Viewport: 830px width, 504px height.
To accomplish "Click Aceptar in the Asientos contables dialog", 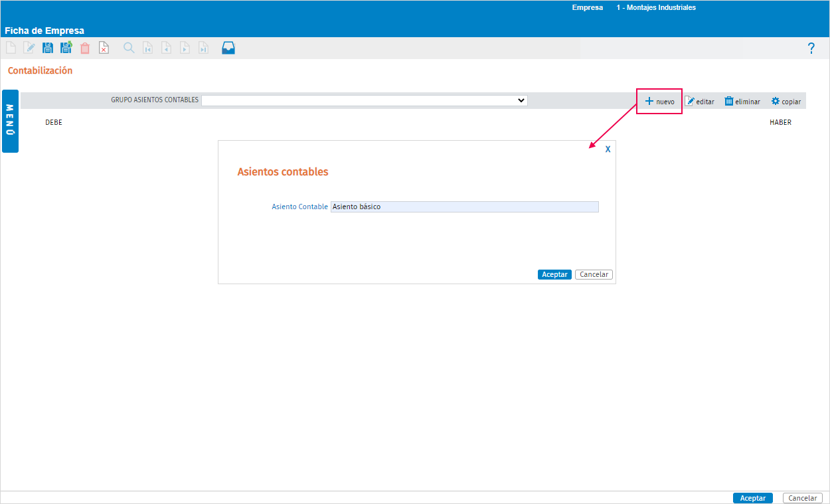I will pyautogui.click(x=554, y=274).
